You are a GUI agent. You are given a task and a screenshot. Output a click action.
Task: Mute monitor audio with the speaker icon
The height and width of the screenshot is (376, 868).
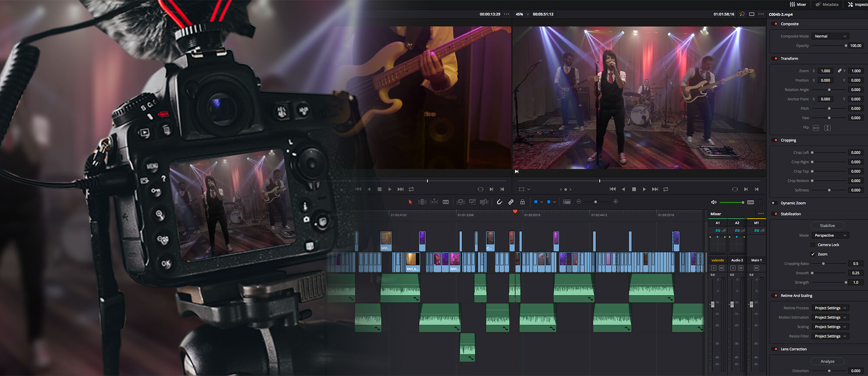[x=713, y=202]
